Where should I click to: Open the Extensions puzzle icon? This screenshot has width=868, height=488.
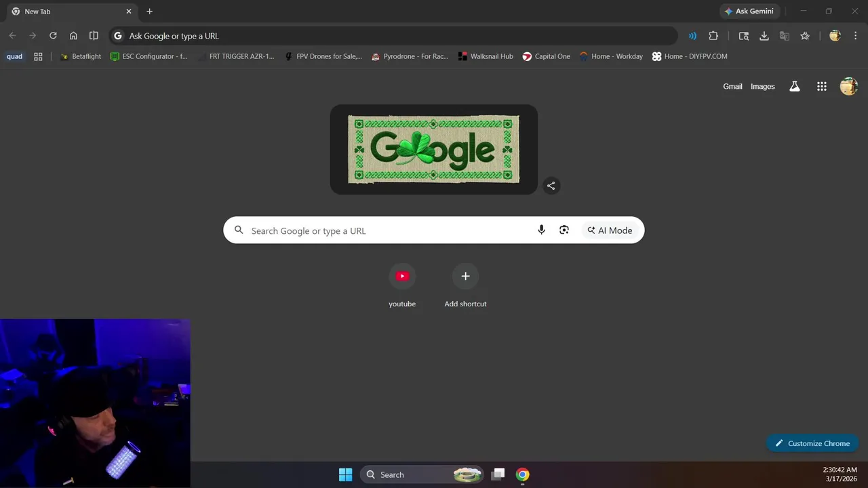click(713, 36)
